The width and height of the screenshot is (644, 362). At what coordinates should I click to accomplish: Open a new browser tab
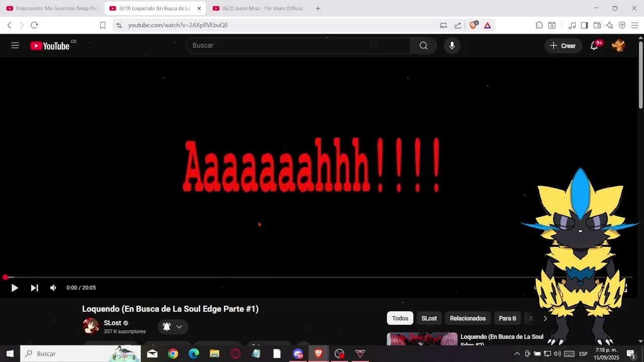tap(318, 9)
